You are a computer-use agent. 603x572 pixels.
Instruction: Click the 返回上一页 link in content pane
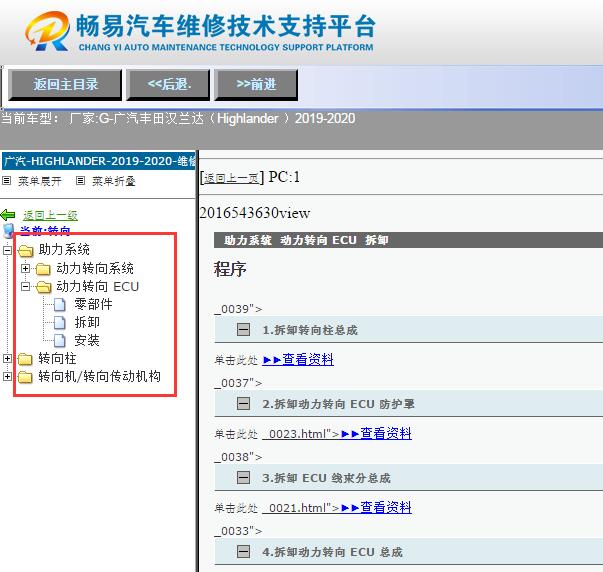231,178
